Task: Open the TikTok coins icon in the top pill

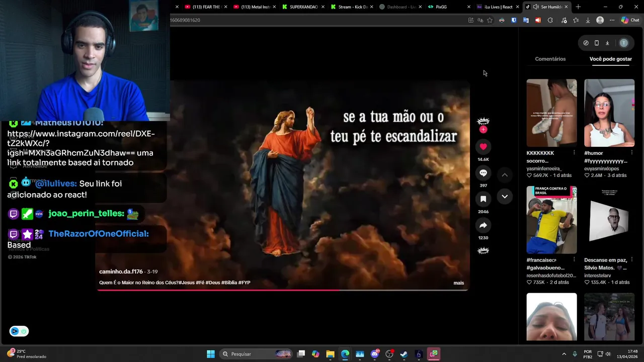Action: pyautogui.click(x=586, y=43)
